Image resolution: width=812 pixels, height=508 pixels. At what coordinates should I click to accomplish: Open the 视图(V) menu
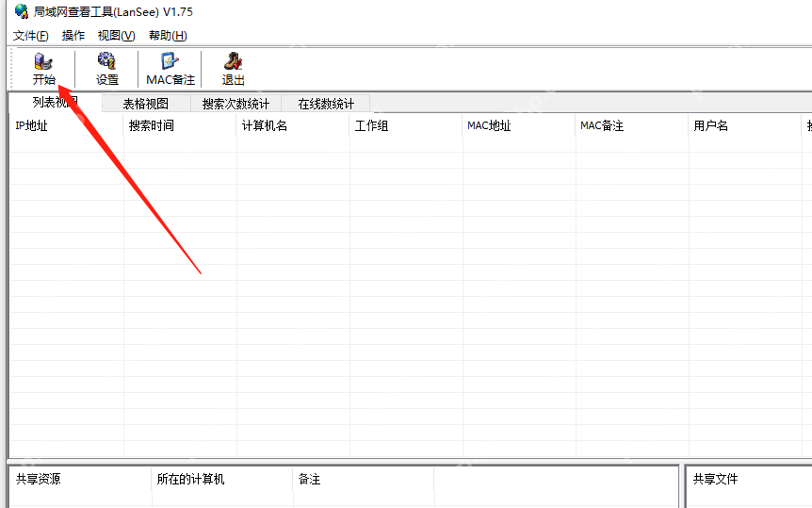(x=116, y=36)
